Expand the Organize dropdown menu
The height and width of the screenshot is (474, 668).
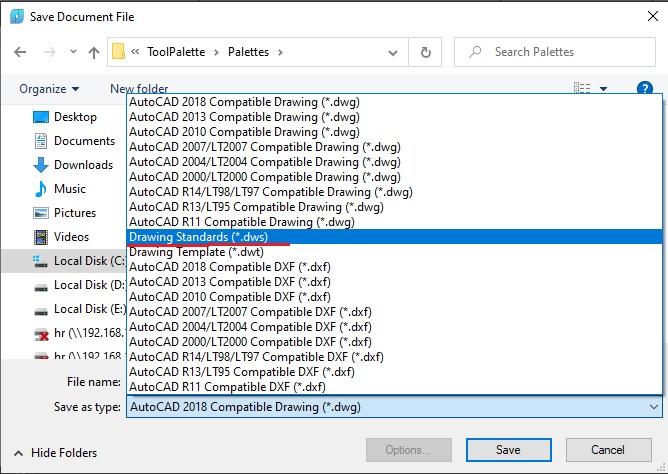tap(49, 89)
